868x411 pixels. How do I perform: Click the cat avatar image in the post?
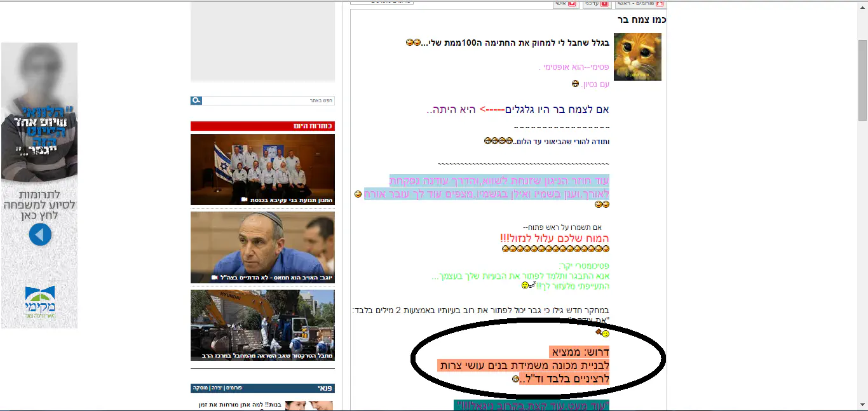pos(637,58)
